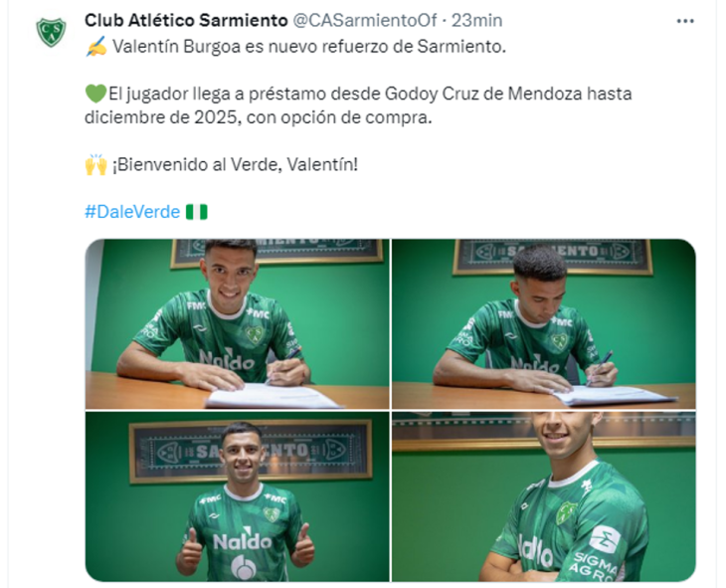Click the '¡Bienvenido al Verde, Valentín!' text

click(236, 164)
